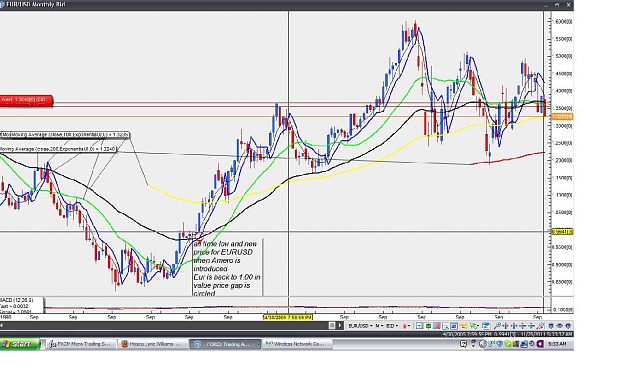Click the blue framed box icon beside chart-style dropdown
625x391 pixels.
[x=419, y=326]
